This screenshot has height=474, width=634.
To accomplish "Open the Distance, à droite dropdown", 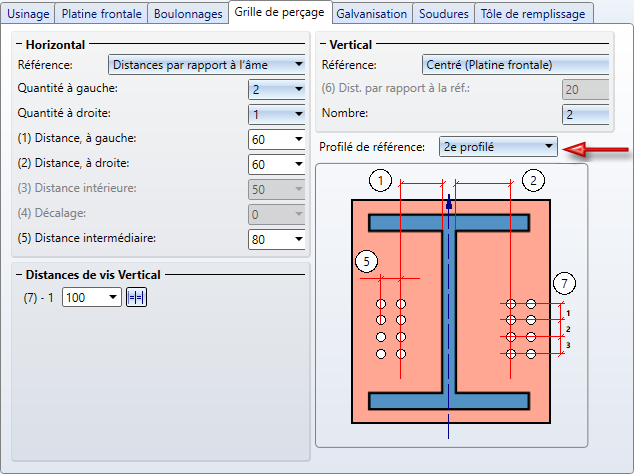I will click(297, 163).
